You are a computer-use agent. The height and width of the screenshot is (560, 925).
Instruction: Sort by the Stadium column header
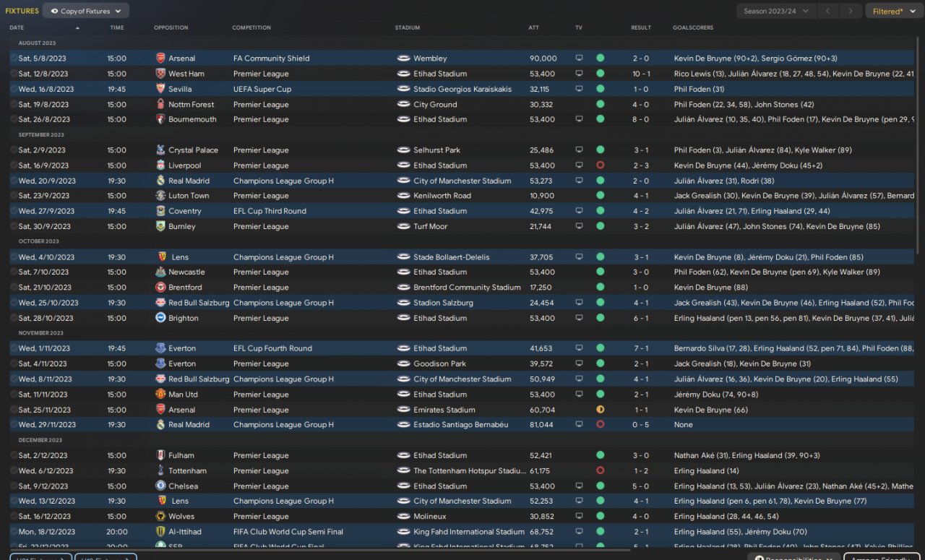pos(408,27)
